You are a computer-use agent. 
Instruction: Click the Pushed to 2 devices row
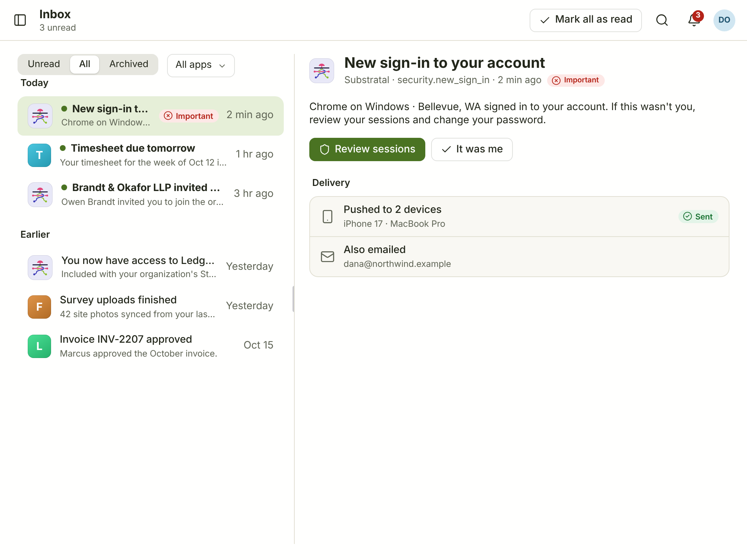tap(519, 217)
